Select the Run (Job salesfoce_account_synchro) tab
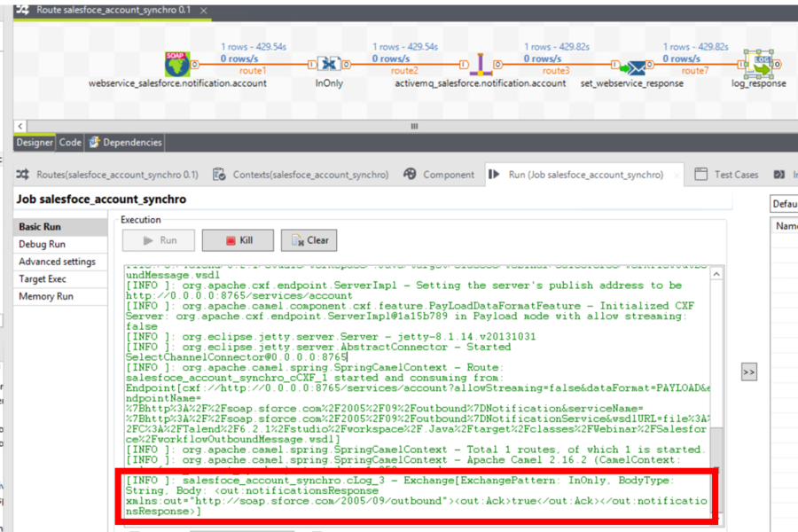The width and height of the screenshot is (798, 532). 585,175
